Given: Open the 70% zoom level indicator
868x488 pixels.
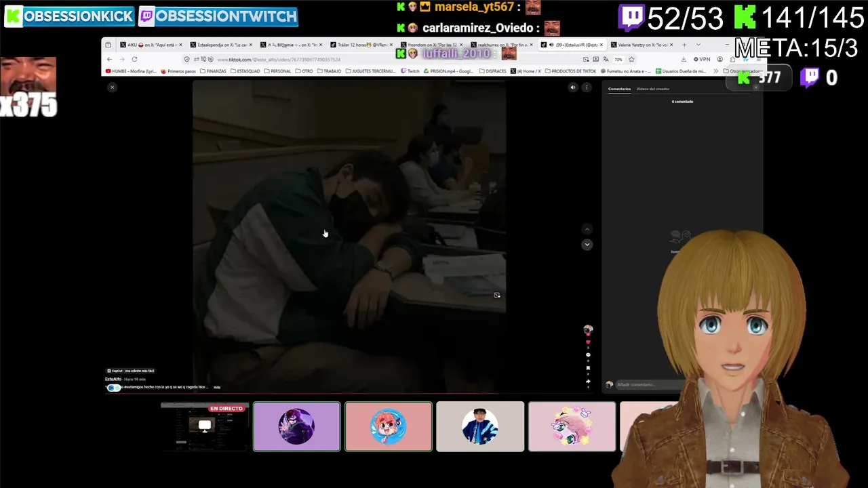Looking at the screenshot, I should tap(618, 59).
